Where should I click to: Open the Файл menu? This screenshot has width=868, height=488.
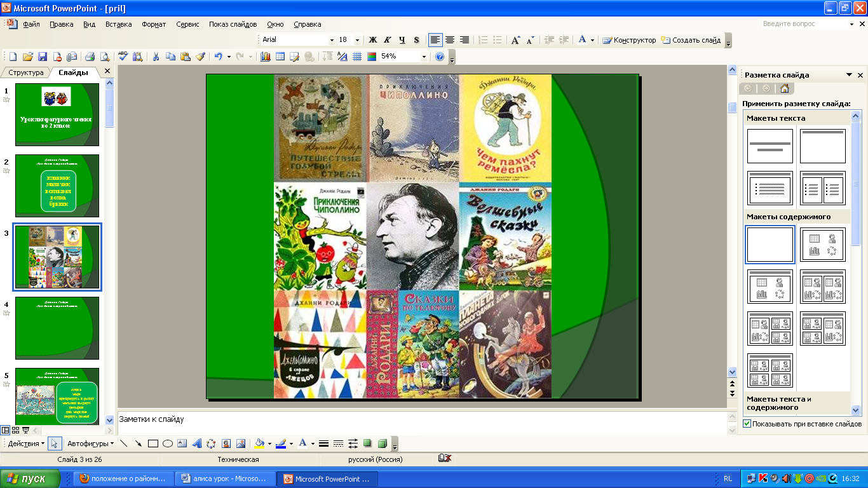[31, 24]
